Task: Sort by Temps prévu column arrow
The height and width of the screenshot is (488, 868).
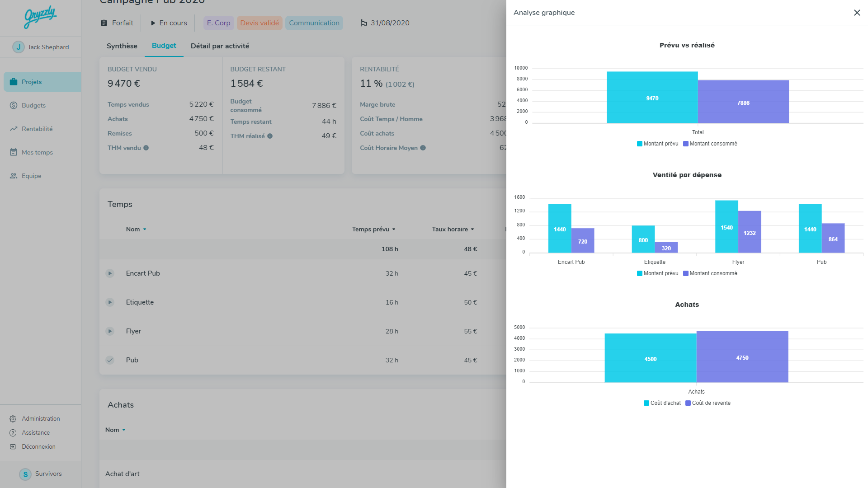Action: [x=394, y=230]
